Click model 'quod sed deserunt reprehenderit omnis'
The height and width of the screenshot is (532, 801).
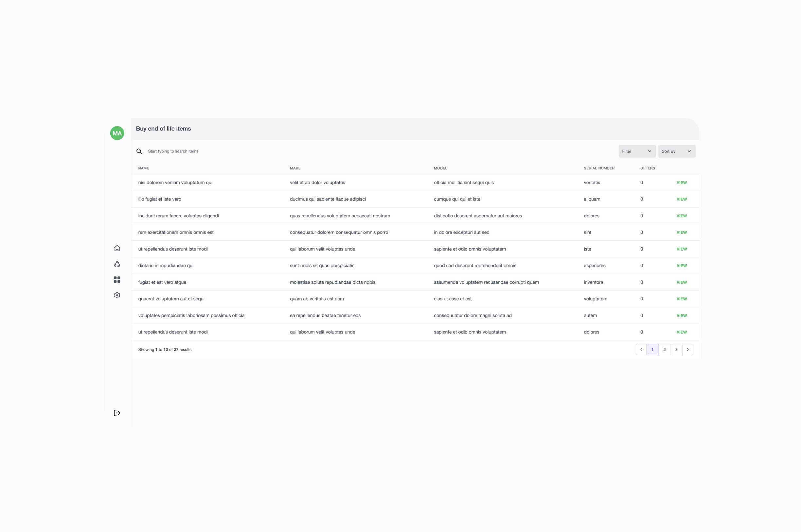[475, 266]
